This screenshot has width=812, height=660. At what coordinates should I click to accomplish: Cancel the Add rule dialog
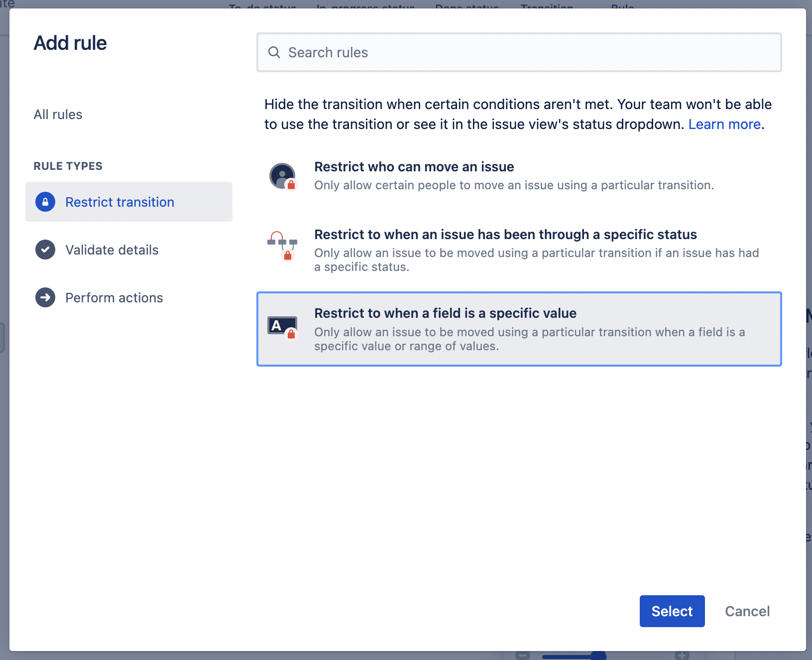(x=747, y=611)
